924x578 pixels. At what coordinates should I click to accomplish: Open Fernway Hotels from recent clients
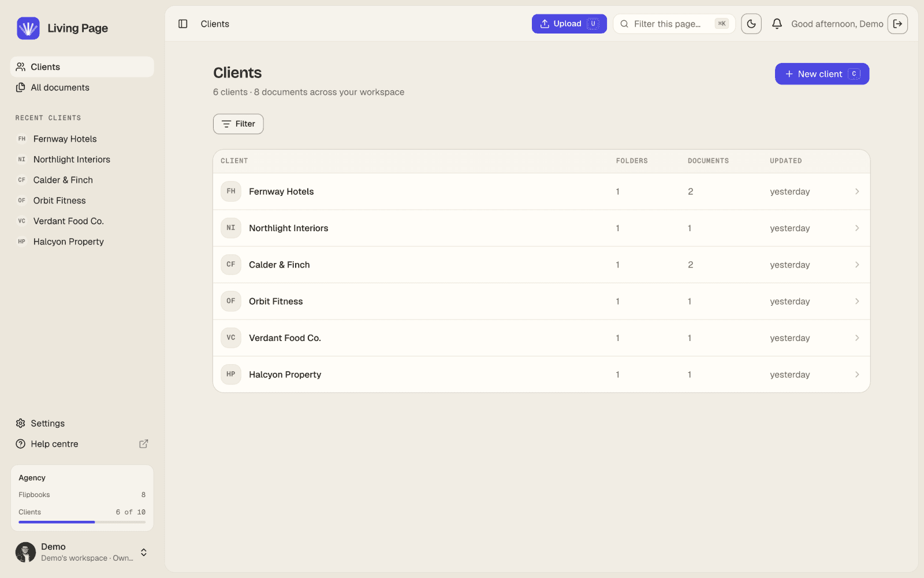click(x=82, y=139)
